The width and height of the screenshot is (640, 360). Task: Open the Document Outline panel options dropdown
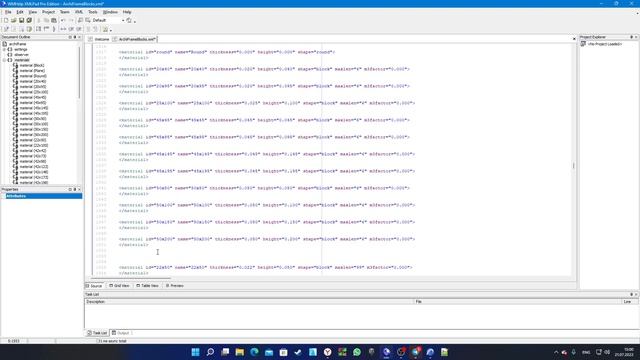[x=70, y=37]
